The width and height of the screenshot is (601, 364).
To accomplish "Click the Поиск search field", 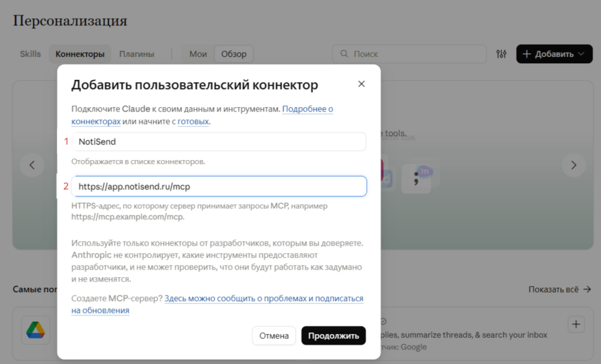I will [409, 54].
